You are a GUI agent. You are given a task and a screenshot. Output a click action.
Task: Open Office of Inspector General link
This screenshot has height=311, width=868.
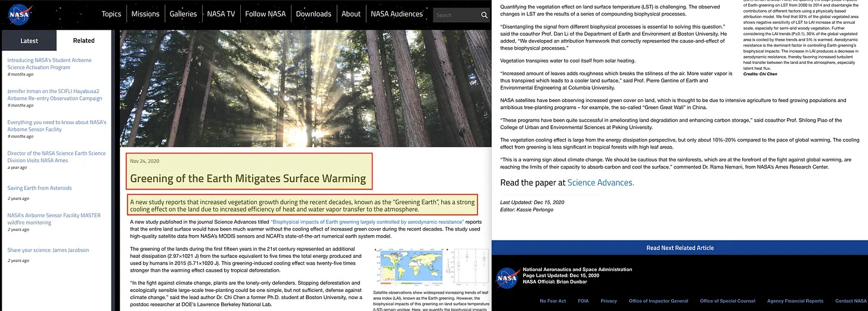[x=659, y=301]
